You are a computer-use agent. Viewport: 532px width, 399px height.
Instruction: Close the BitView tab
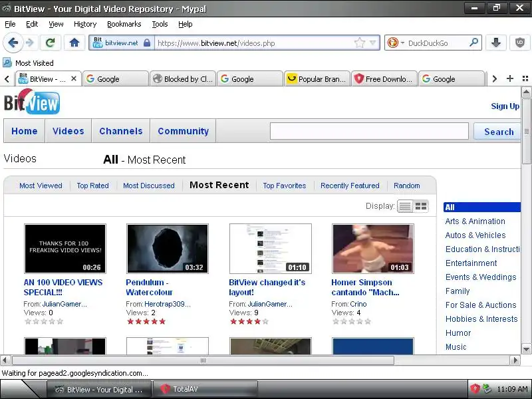(x=74, y=78)
